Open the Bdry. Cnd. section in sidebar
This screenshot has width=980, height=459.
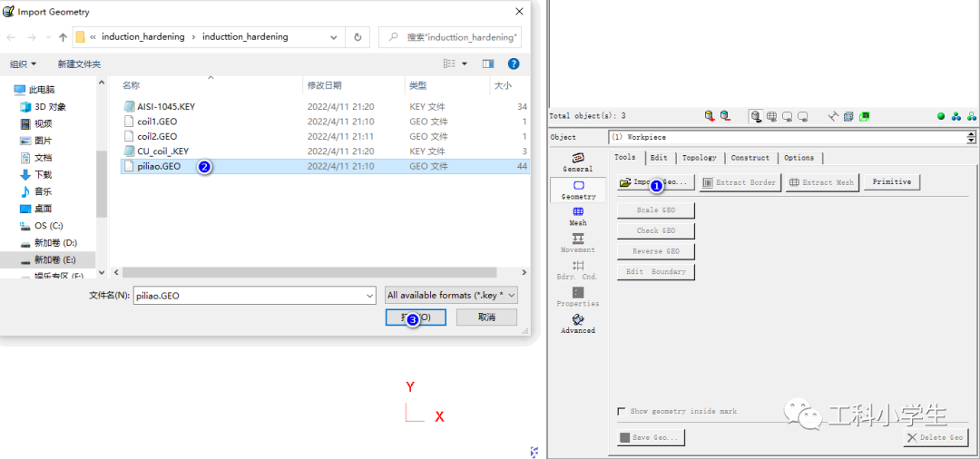click(x=578, y=269)
